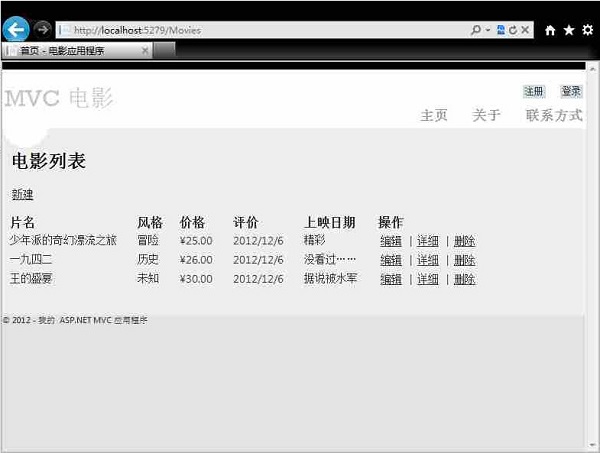Open a new blank browser tab
The image size is (600, 453).
point(165,50)
